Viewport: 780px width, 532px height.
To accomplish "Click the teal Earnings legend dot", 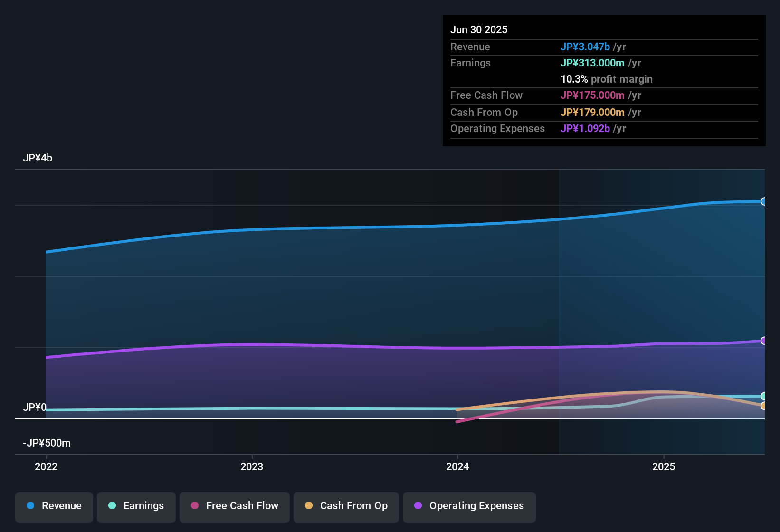I will [112, 506].
